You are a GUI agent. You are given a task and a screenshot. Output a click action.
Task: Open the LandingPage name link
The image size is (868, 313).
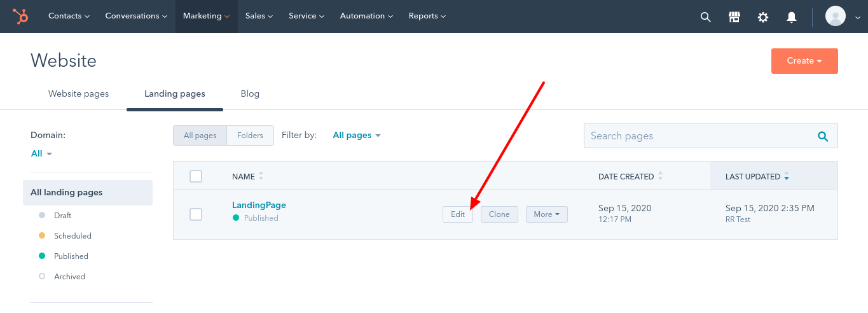(259, 205)
